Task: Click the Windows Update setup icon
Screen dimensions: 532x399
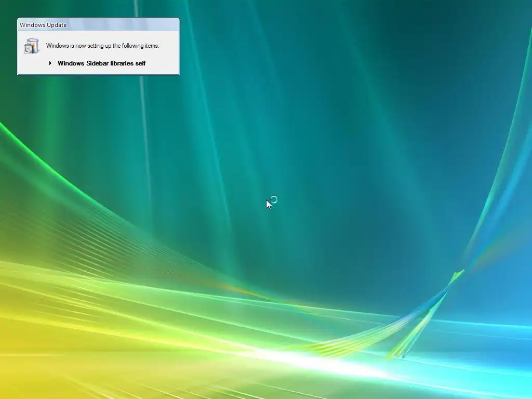Action: [x=32, y=46]
